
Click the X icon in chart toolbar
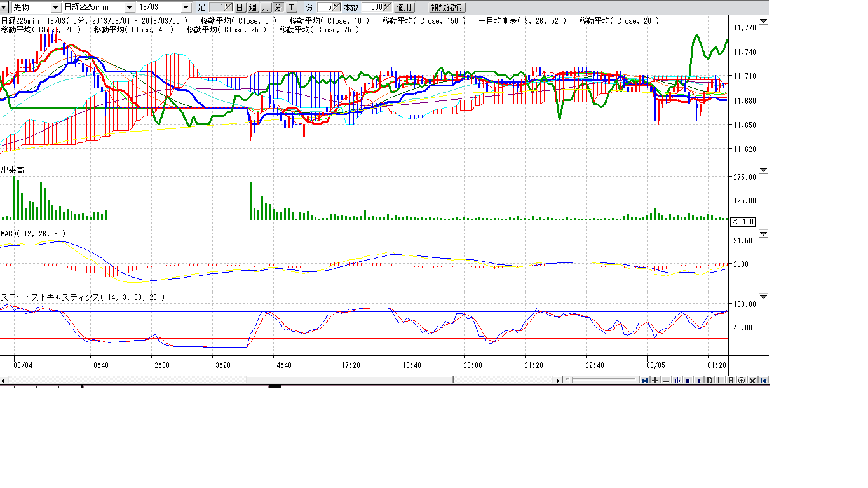pyautogui.click(x=752, y=381)
